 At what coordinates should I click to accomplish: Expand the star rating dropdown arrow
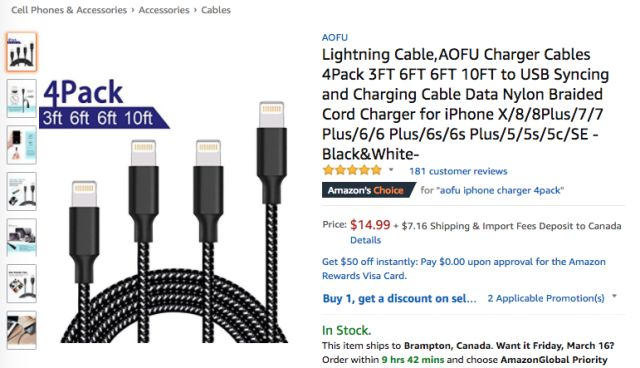[391, 170]
